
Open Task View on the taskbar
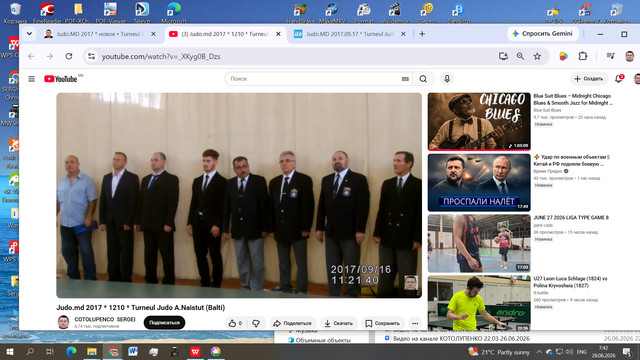pyautogui.click(x=50, y=351)
